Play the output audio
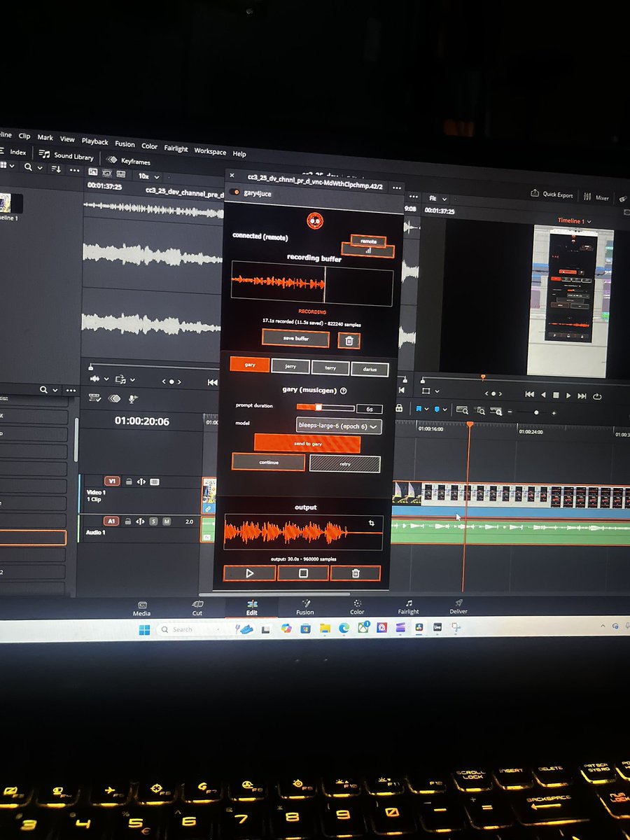Screen dimensions: 630x840 click(250, 573)
